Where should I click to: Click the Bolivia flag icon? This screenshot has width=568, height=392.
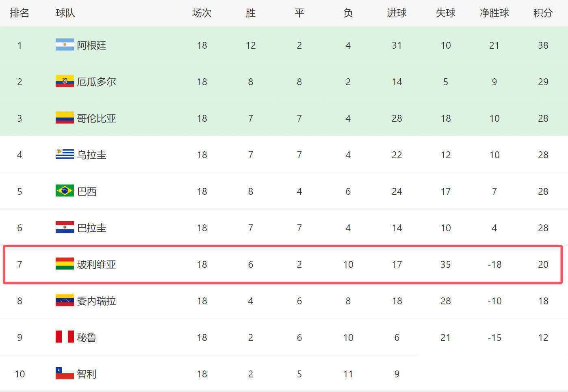pos(65,264)
